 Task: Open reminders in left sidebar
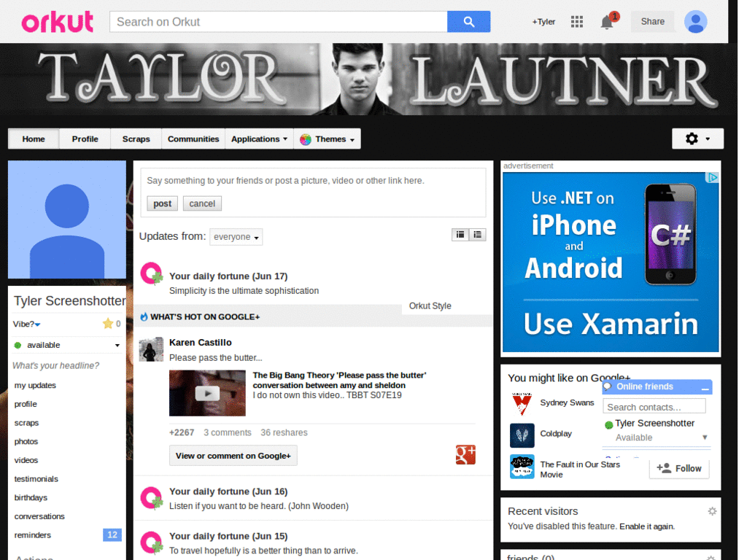coord(32,535)
